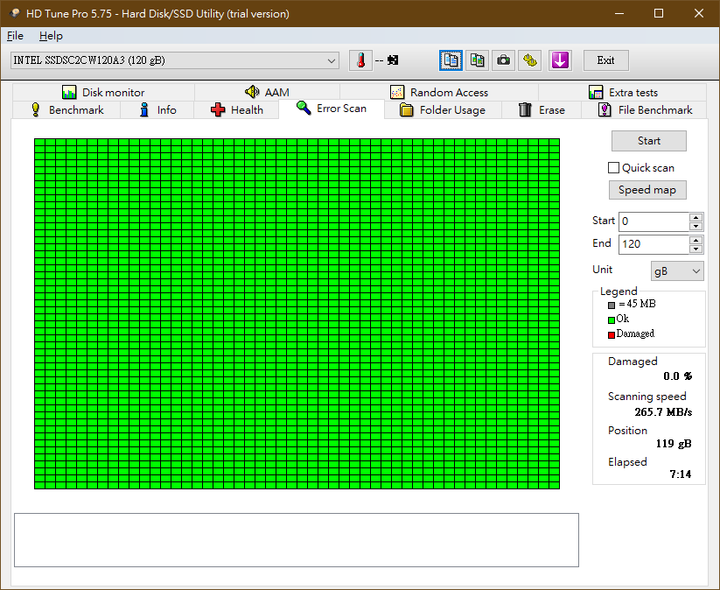Open the Unit gB dropdown
This screenshot has height=590, width=720.
coord(677,271)
